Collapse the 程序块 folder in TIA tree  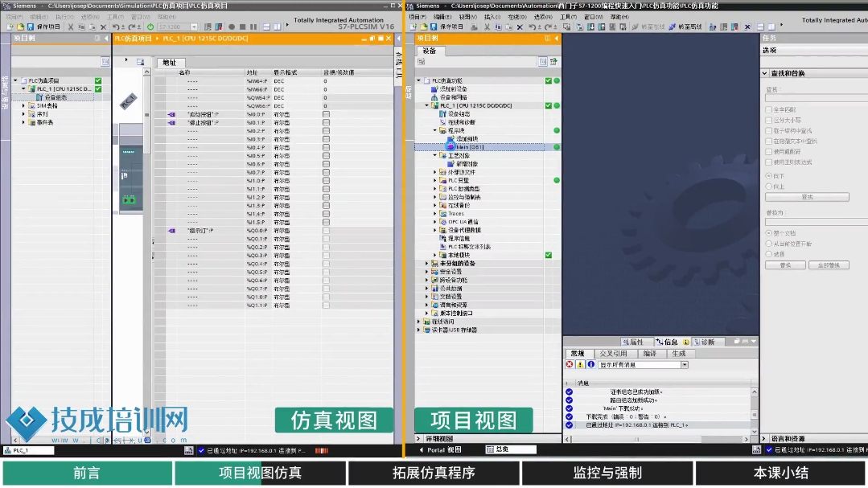pos(435,130)
